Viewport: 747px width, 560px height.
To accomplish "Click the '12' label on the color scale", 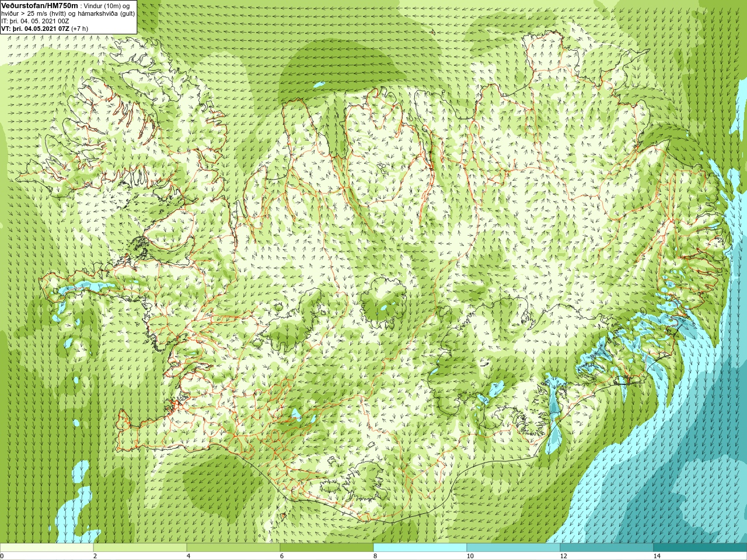I will (x=563, y=556).
